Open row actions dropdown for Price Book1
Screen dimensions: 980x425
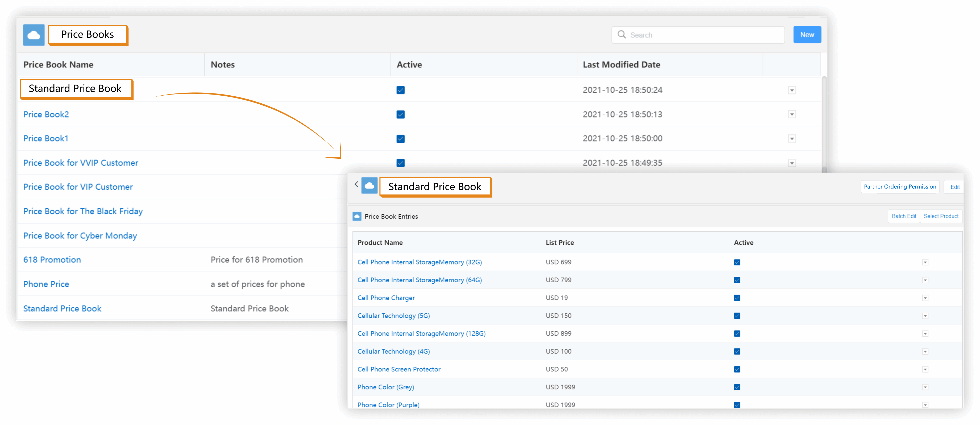coord(792,139)
